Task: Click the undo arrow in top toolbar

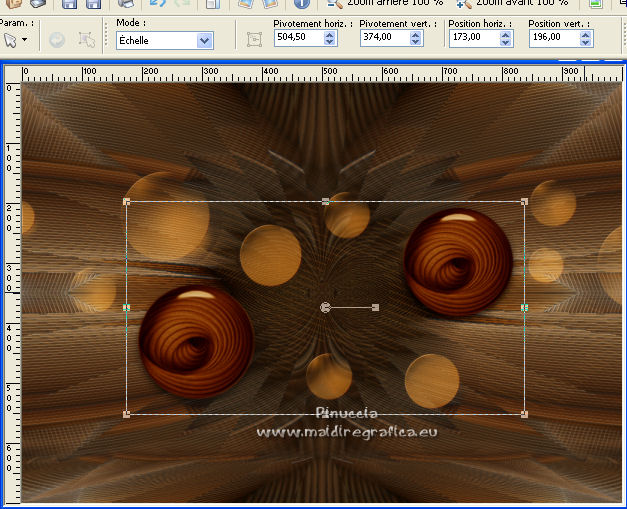Action: coord(157,4)
